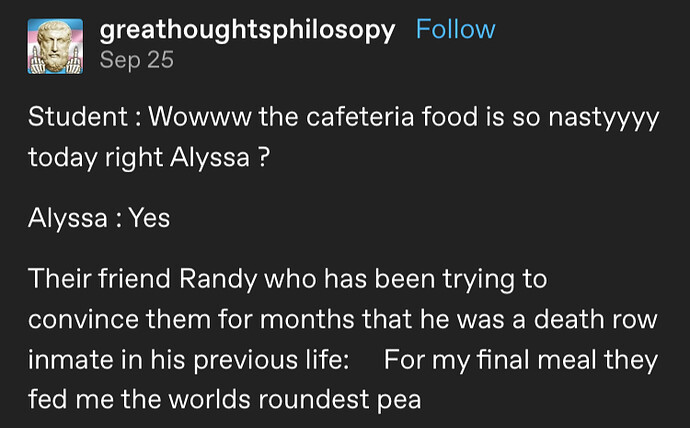Click the line 'fed me the worlds roundest pea'
Image resolution: width=690 pixels, height=428 pixels.
[x=224, y=399]
